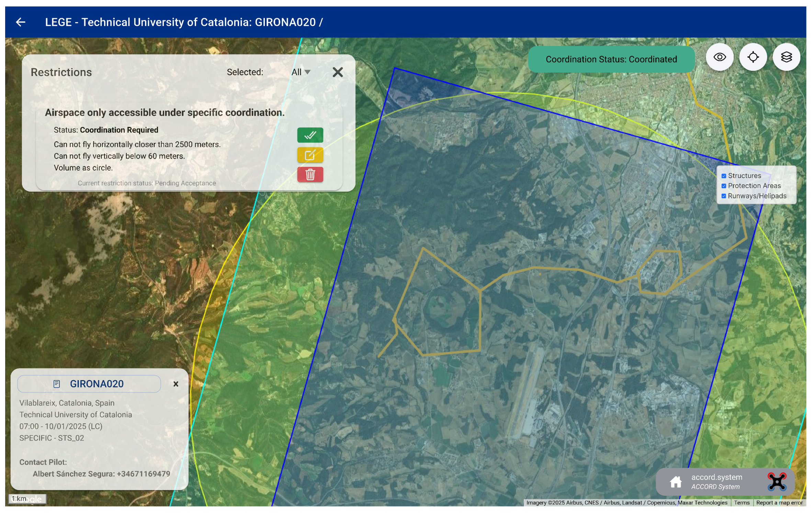The image size is (812, 513).
Task: Accept restriction with green double-check button
Action: click(310, 135)
